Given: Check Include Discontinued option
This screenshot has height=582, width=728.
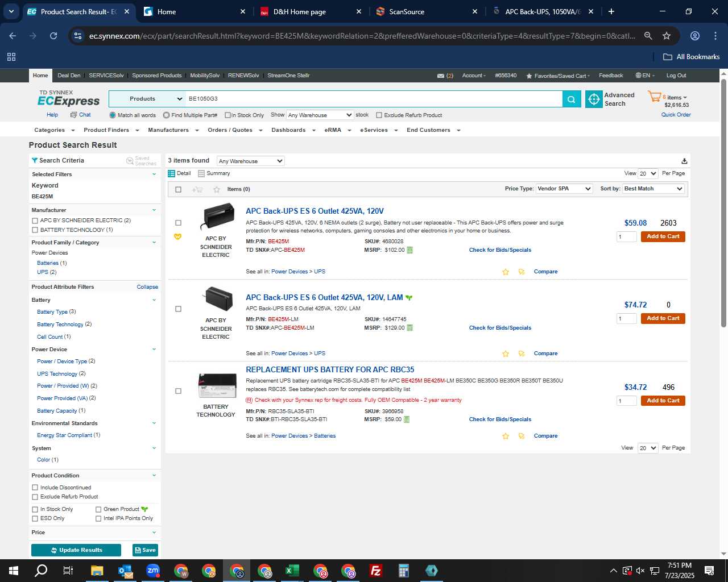Looking at the screenshot, I should pos(35,488).
